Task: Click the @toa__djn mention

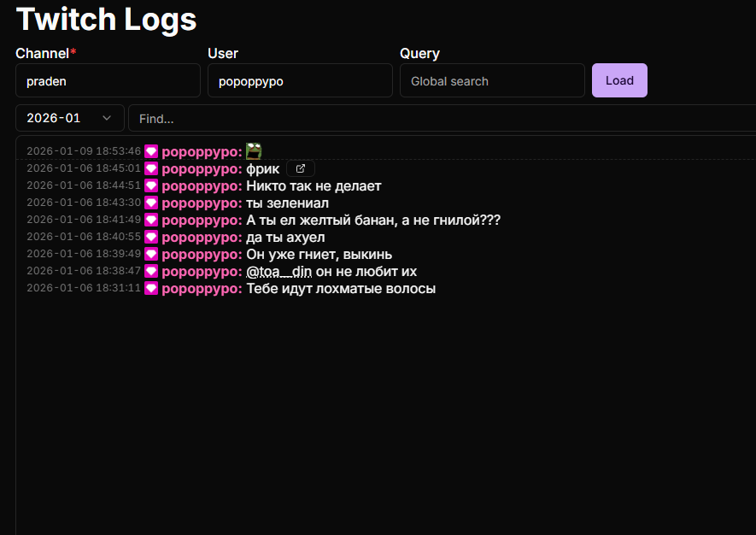Action: point(279,272)
